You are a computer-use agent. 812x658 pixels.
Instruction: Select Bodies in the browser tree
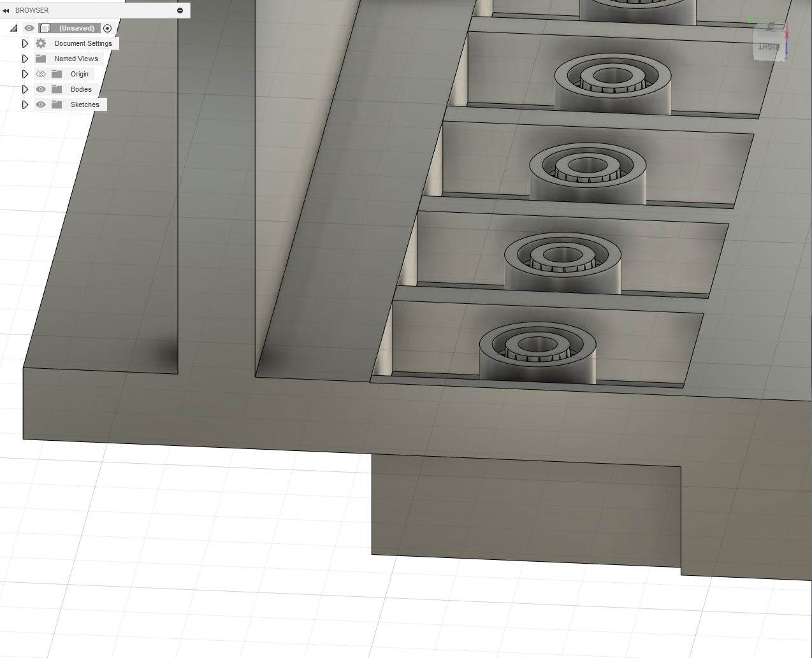pos(81,89)
